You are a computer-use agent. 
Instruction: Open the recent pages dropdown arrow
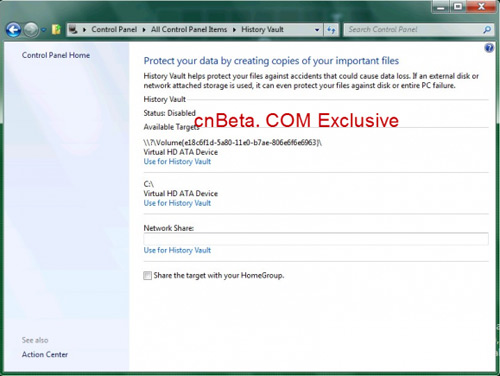tap(44, 30)
